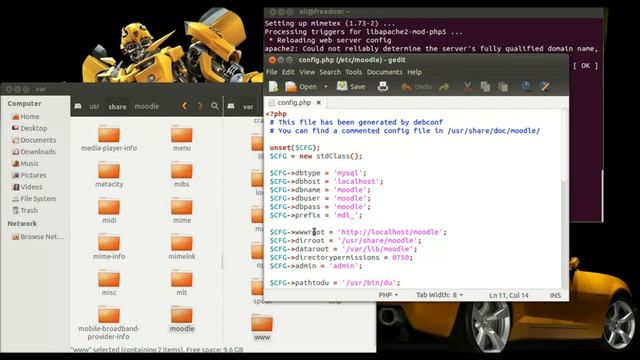Click the Redo arrow icon in gedit

click(444, 87)
